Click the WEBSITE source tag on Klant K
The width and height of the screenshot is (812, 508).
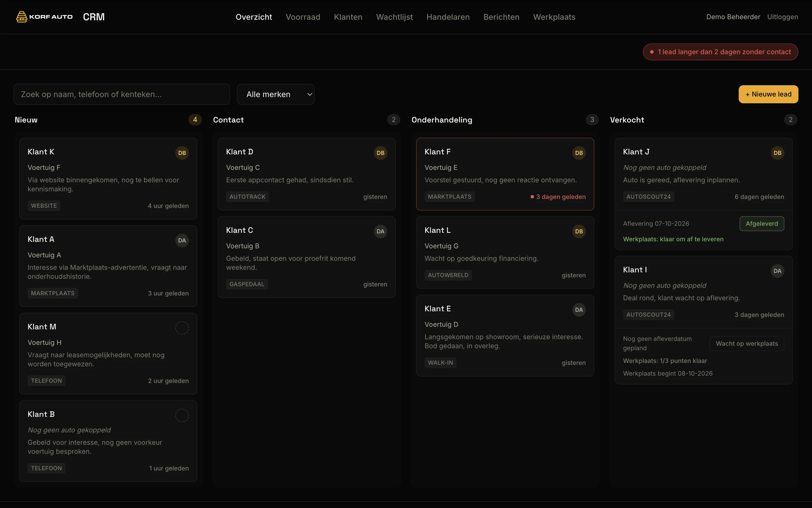pos(44,206)
